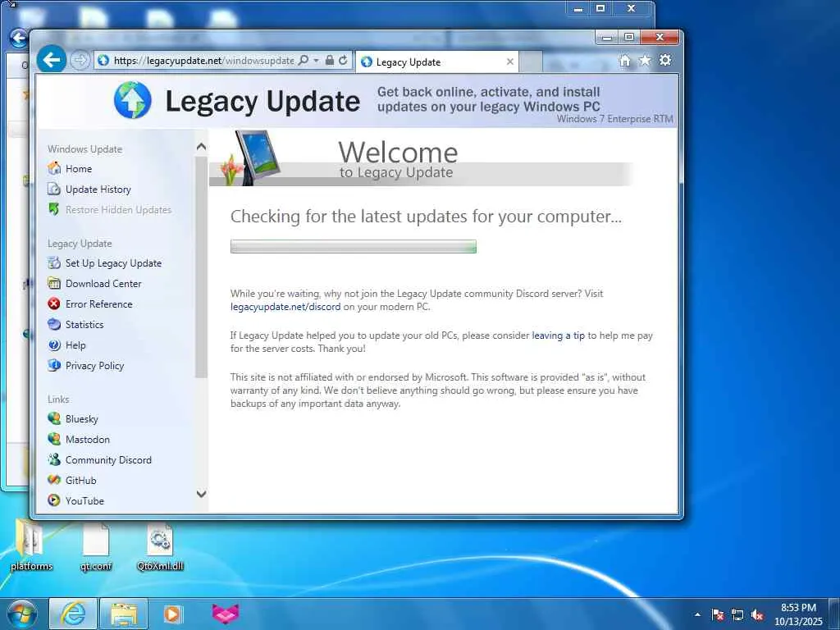The image size is (840, 630).
Task: Open the Community Discord link
Action: coord(109,460)
